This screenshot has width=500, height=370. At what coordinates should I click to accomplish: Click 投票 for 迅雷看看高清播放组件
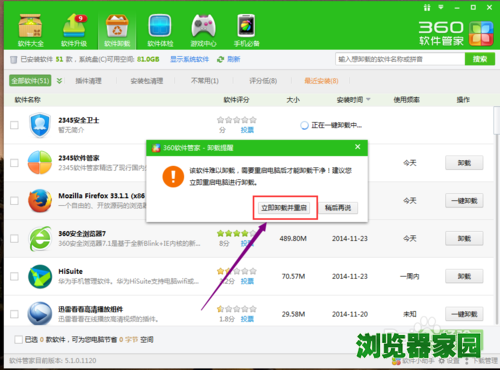point(247,319)
